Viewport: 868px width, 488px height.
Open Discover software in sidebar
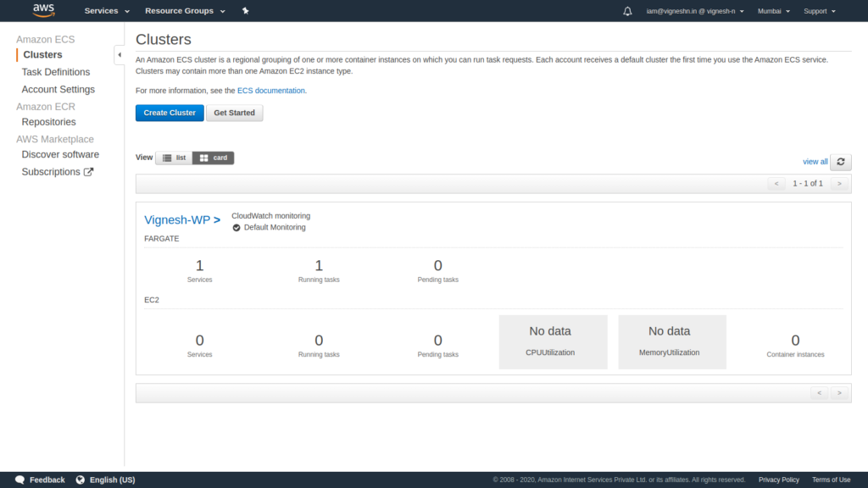coord(60,154)
